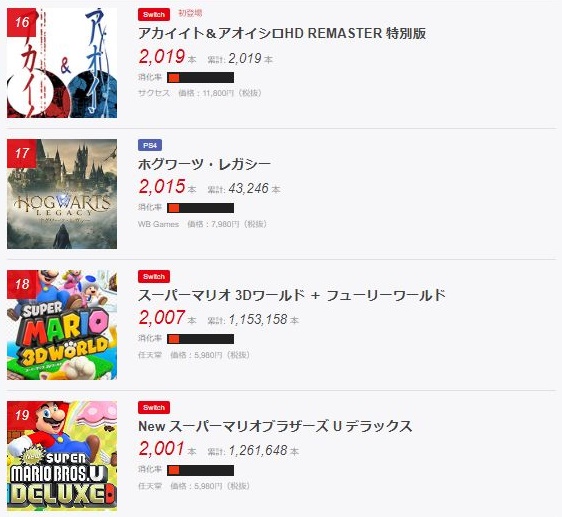562x517 pixels.
Task: Click the rank 16 red badge
Action: click(x=22, y=23)
